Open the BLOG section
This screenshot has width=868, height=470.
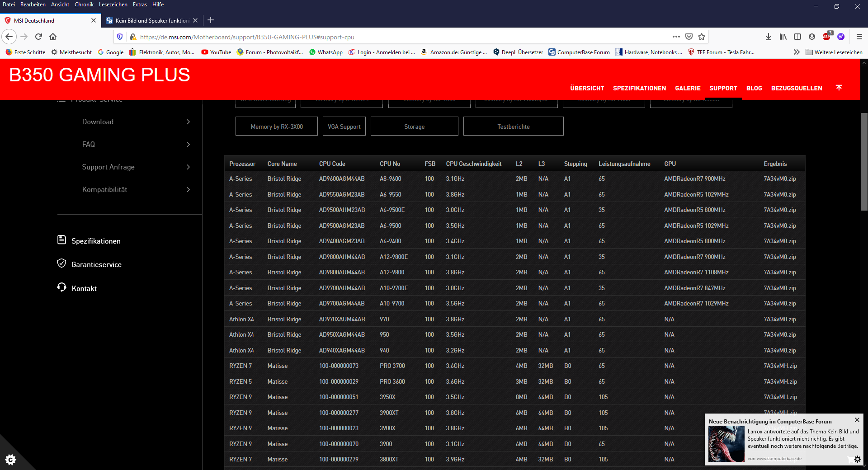tap(754, 88)
